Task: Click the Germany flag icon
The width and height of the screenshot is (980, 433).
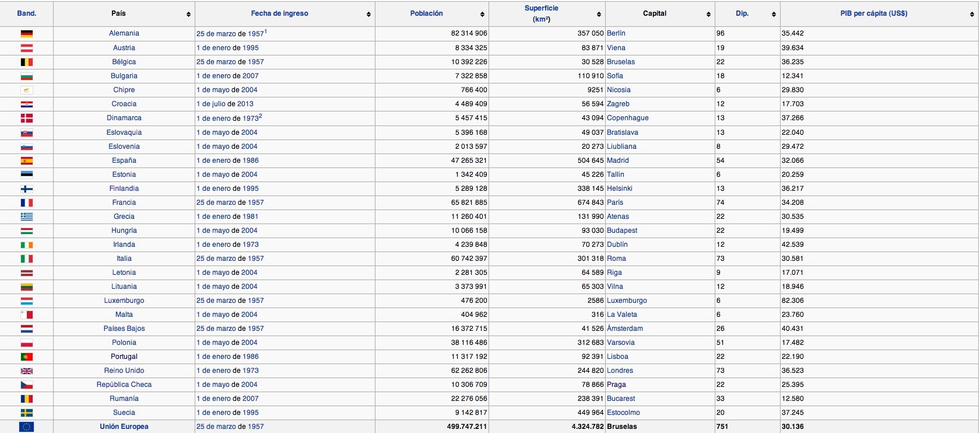Action: [x=27, y=34]
